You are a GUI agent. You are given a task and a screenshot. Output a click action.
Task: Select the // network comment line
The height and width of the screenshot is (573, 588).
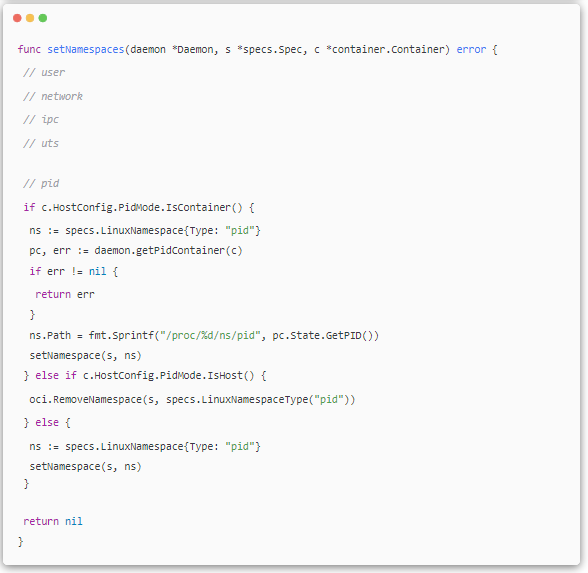[53, 96]
